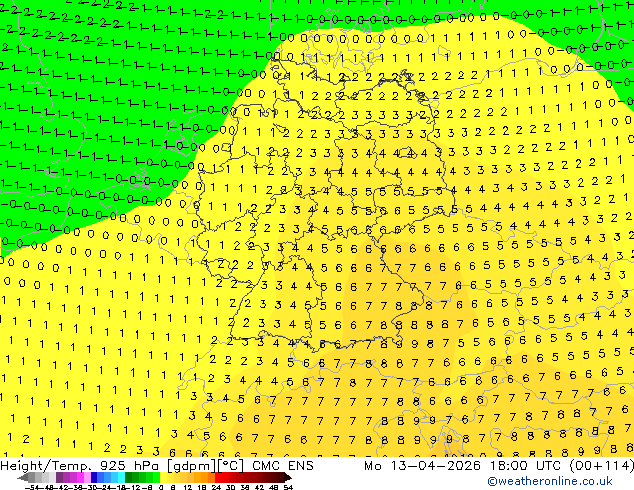Click the yellow swatch in the color legend
This screenshot has width=634, height=490.
(163, 477)
